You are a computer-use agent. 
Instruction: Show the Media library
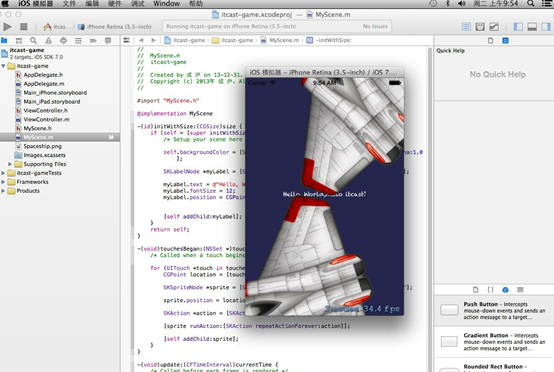click(x=520, y=290)
